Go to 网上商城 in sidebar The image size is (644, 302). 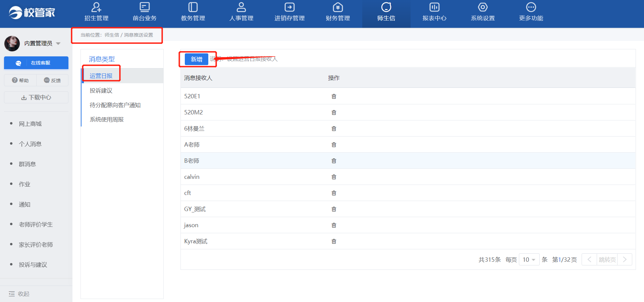pyautogui.click(x=30, y=124)
